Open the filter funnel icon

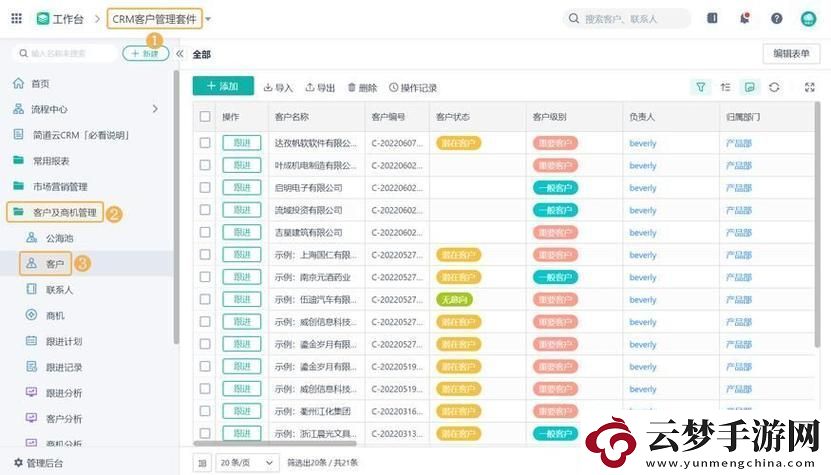(701, 87)
